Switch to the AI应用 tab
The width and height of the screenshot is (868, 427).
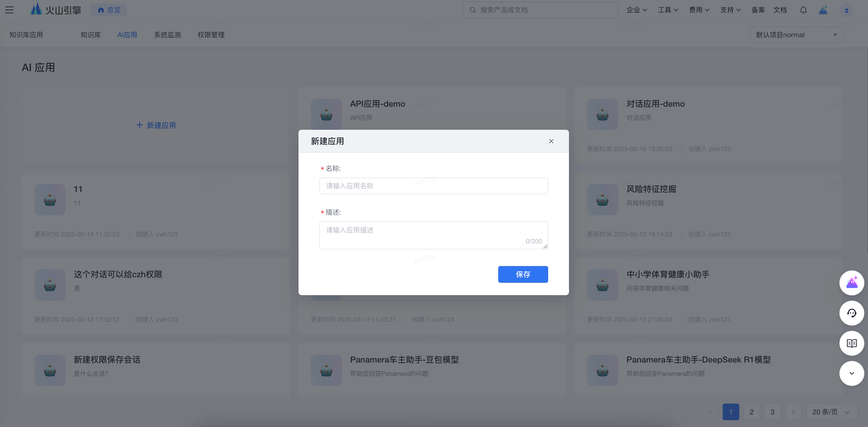127,35
